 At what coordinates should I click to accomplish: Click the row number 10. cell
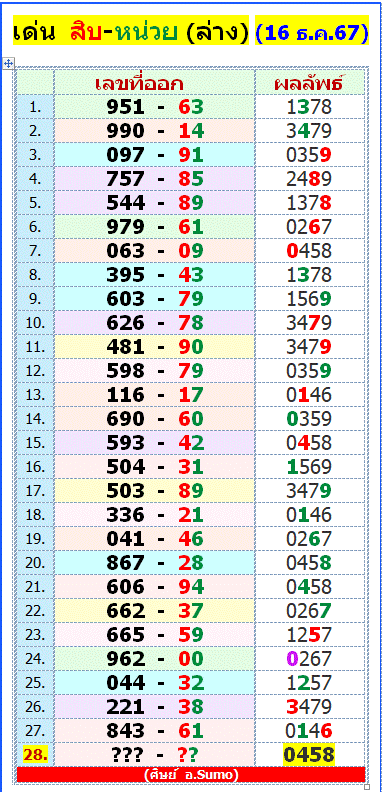35,323
